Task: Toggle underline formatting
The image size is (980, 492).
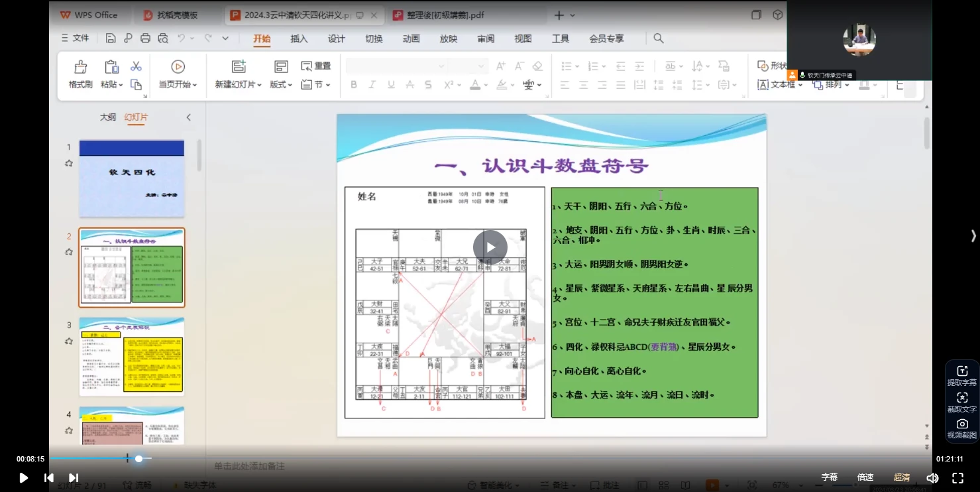Action: click(x=391, y=84)
